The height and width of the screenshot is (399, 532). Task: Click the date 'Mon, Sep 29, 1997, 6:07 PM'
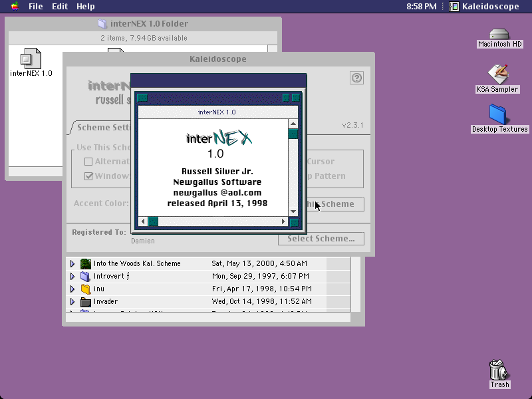[x=260, y=276]
